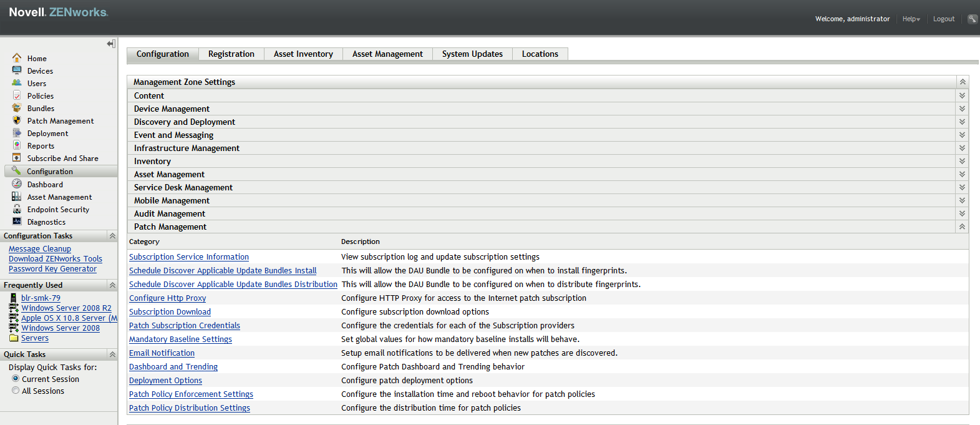Click the Subscribe And Share icon
Screen dimensions: 980x425
coord(17,157)
